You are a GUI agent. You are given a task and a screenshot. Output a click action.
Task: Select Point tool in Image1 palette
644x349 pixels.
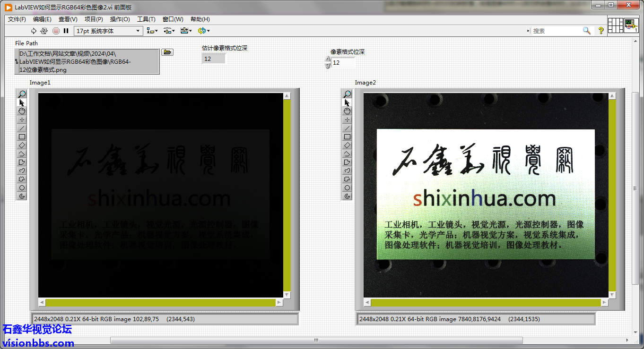[22, 119]
